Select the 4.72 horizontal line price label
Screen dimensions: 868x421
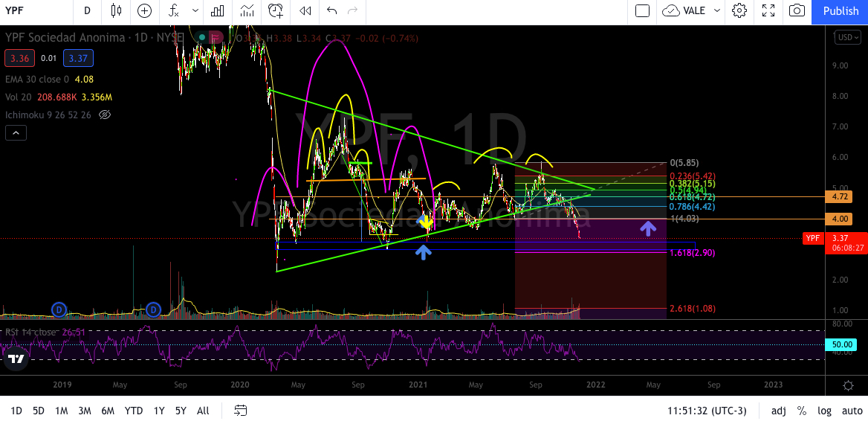click(x=839, y=196)
